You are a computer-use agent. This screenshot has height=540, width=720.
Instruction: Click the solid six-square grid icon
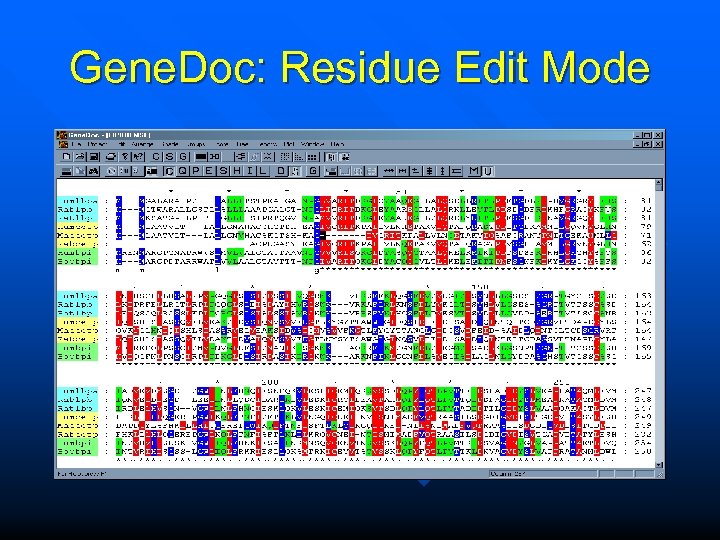pyautogui.click(x=312, y=157)
